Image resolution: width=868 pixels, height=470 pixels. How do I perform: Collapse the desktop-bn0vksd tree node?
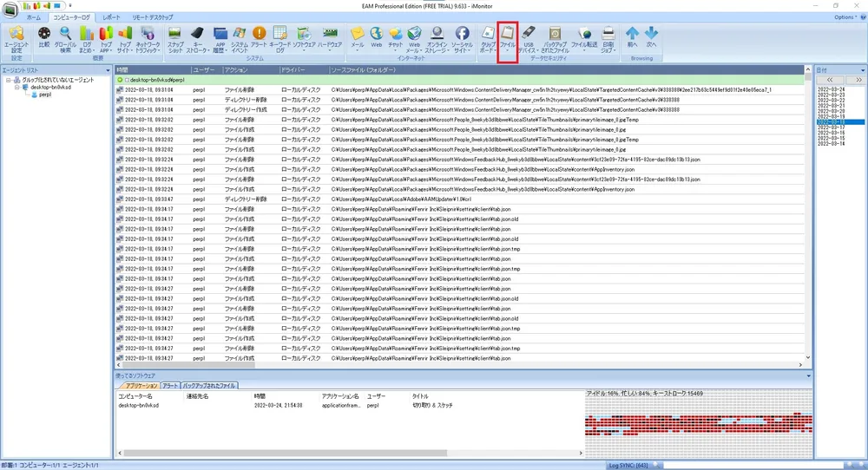pyautogui.click(x=17, y=88)
